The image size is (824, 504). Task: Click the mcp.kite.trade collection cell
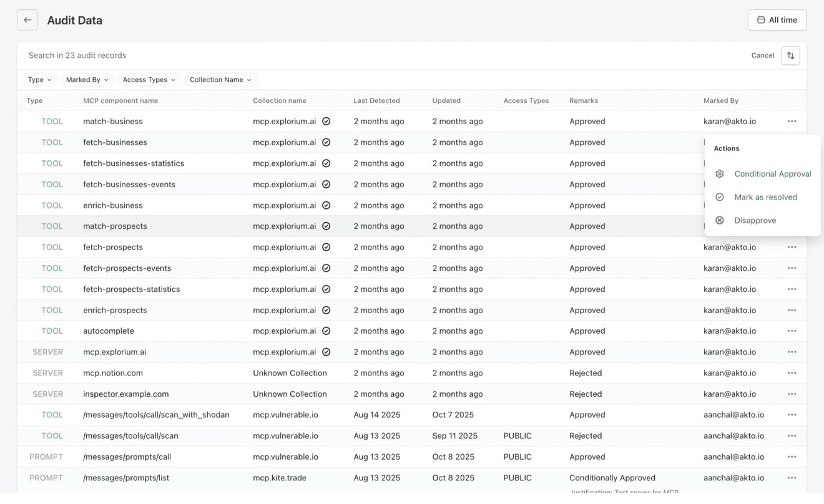coord(280,478)
